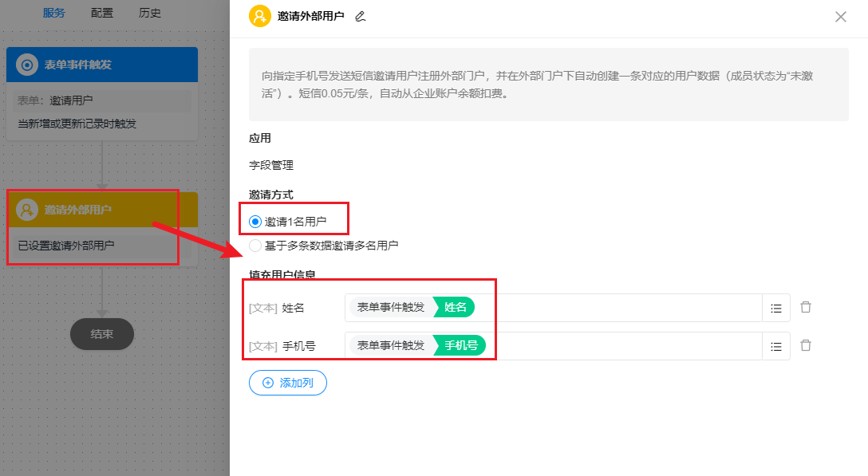This screenshot has height=476, width=868.
Task: Open the field selector icon beside 姓名 input
Action: pos(775,308)
